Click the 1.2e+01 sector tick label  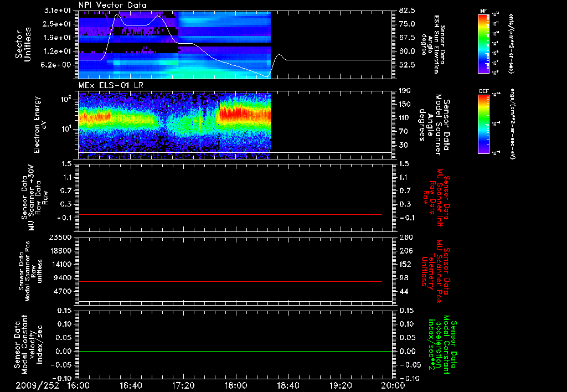point(58,51)
